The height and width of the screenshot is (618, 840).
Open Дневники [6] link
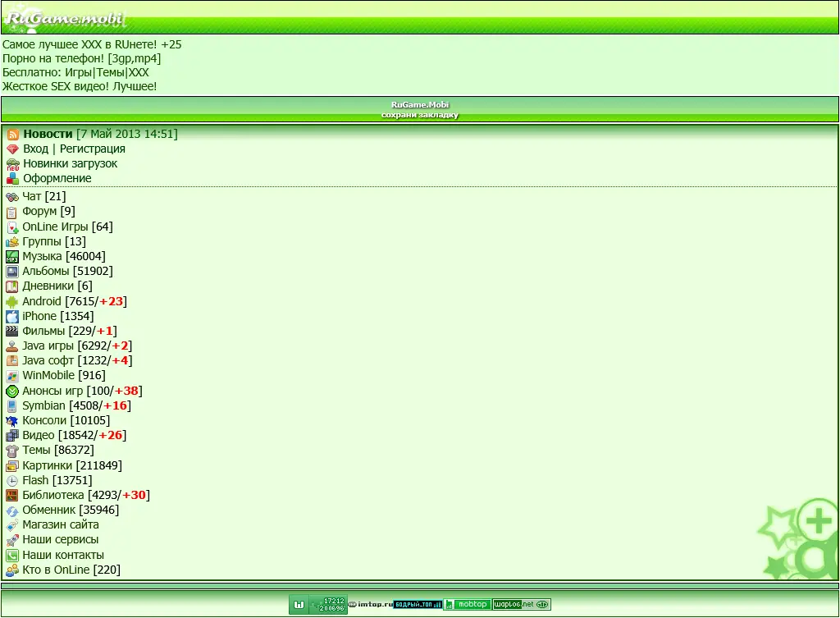click(57, 286)
